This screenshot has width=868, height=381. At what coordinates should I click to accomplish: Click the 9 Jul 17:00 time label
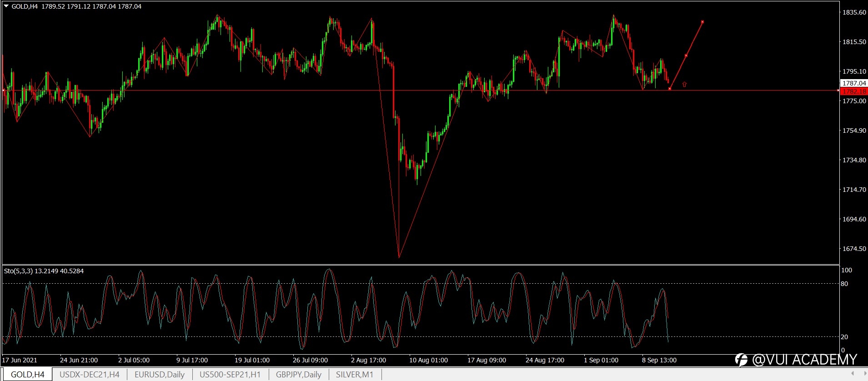pyautogui.click(x=192, y=360)
